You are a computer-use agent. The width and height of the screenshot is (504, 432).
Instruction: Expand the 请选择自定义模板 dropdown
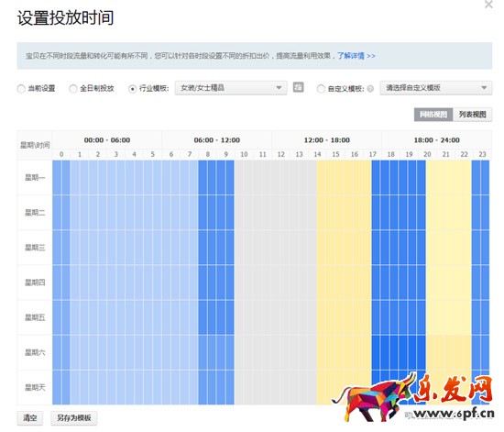click(436, 88)
